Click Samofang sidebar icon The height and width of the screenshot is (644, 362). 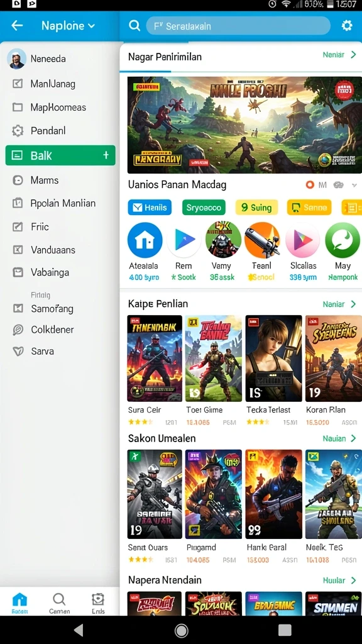[18, 308]
